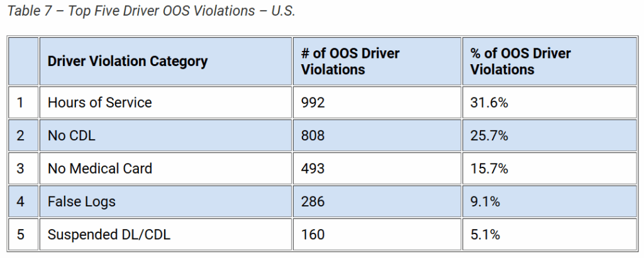
Task: Select the % of OOS Driver Violations header
Action: [x=520, y=61]
